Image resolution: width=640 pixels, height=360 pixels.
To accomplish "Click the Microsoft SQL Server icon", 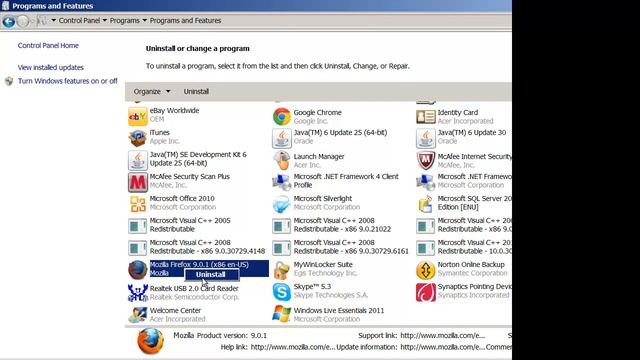I will [x=426, y=204].
